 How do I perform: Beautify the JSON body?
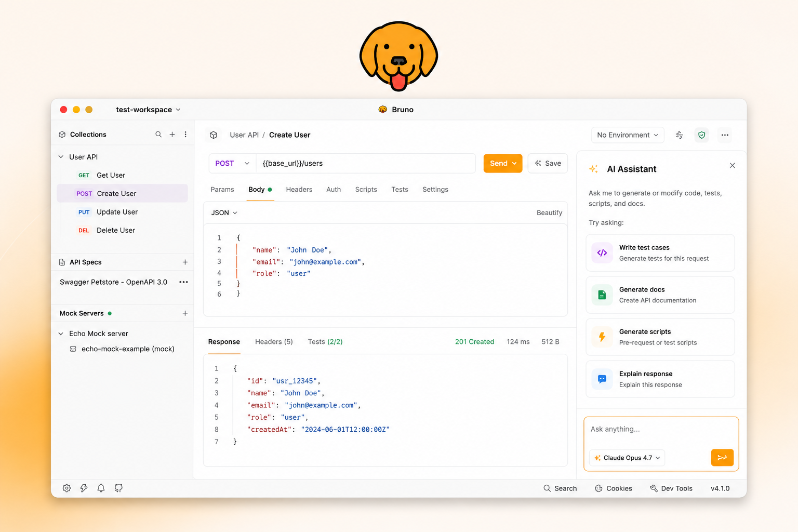(x=549, y=213)
